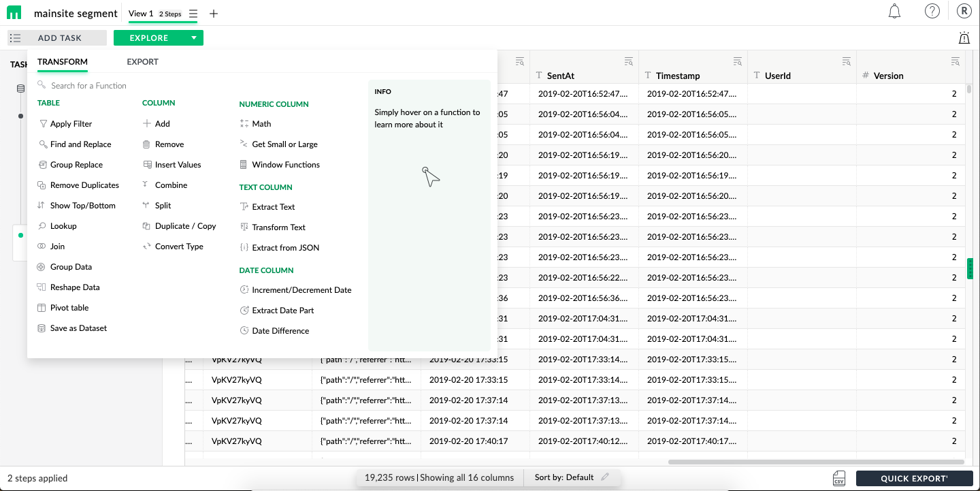The width and height of the screenshot is (980, 491).
Task: Choose the Join function
Action: pyautogui.click(x=51, y=247)
